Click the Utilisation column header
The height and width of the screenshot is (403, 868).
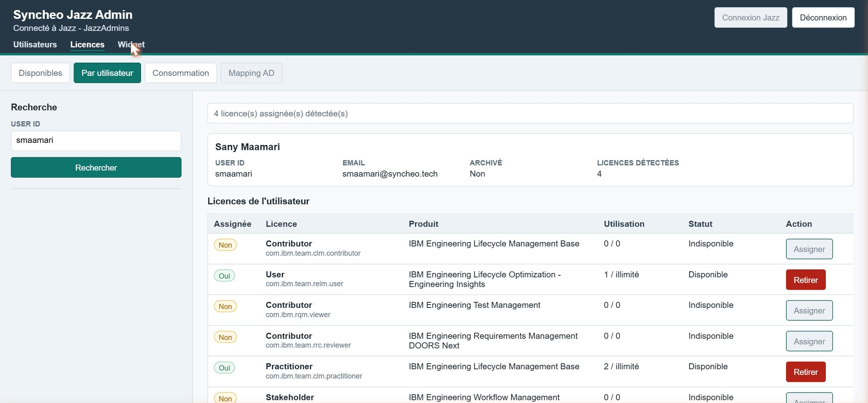point(624,224)
